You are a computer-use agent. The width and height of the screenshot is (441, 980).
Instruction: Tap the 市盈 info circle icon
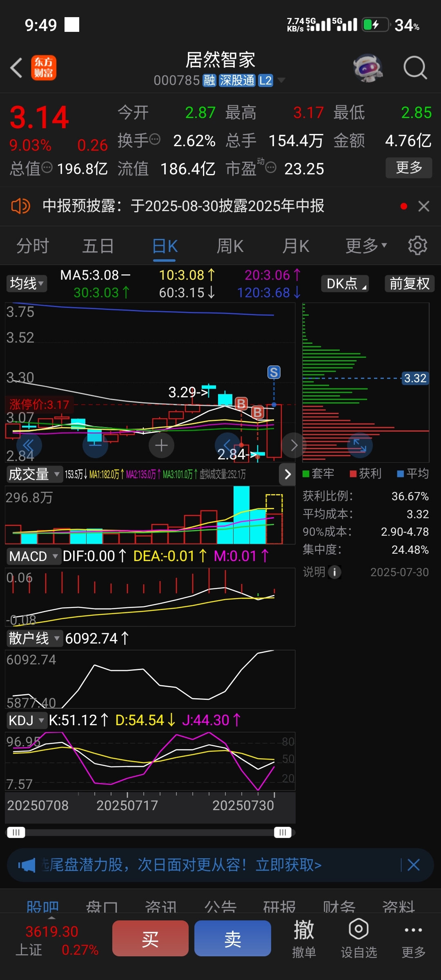point(271,167)
